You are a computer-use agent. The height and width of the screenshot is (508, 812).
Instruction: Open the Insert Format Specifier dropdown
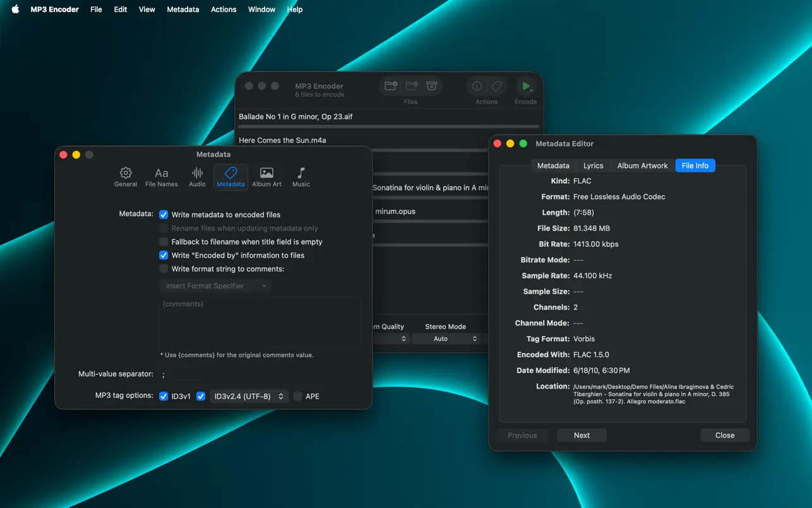tap(215, 286)
